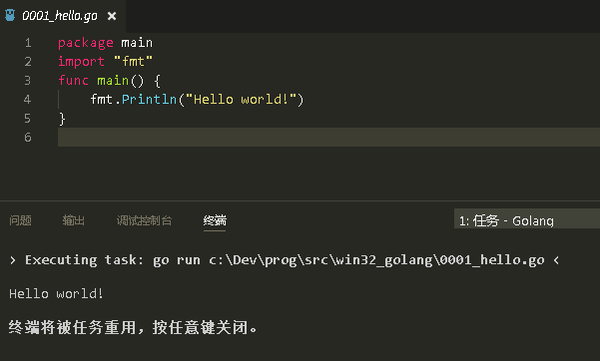
Task: Click the Executing task command line
Action: tap(284, 260)
